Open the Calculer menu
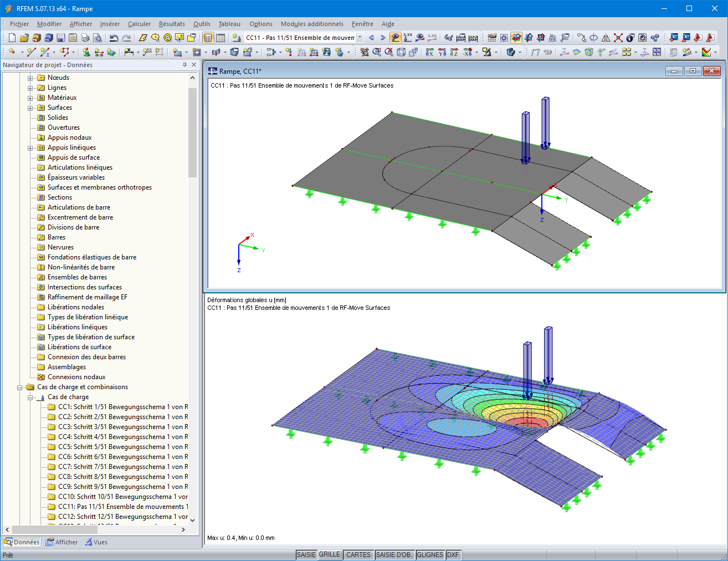 139,24
